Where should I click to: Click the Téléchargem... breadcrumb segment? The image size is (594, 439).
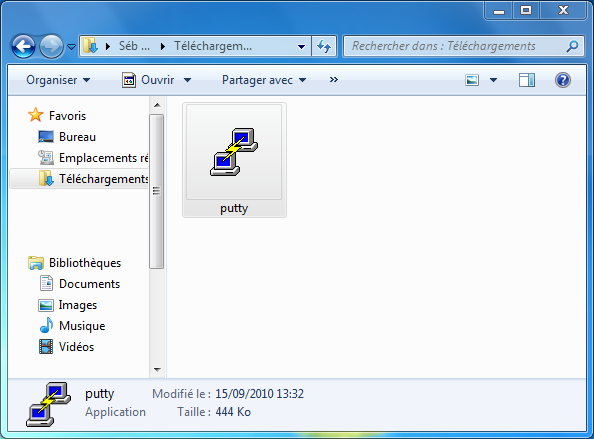213,46
